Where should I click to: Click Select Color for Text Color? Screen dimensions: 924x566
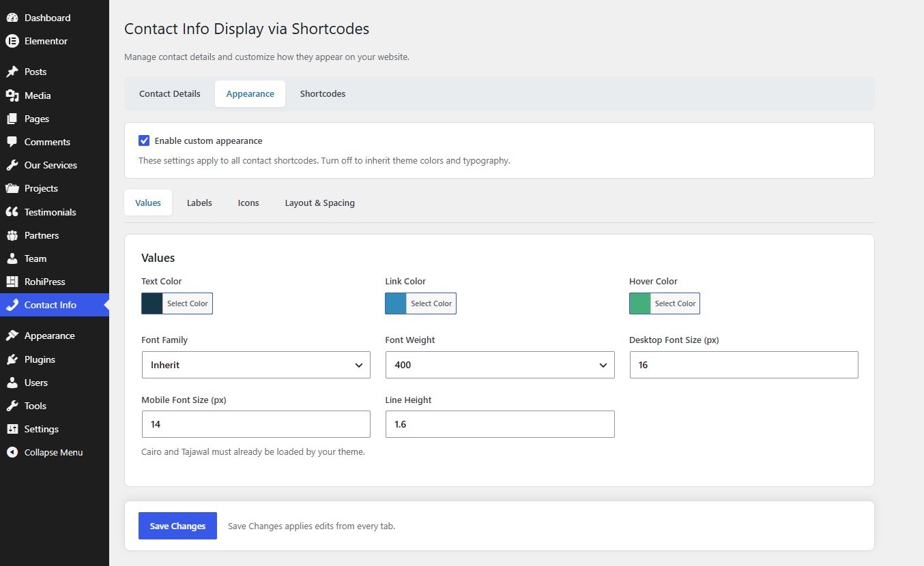click(x=187, y=303)
